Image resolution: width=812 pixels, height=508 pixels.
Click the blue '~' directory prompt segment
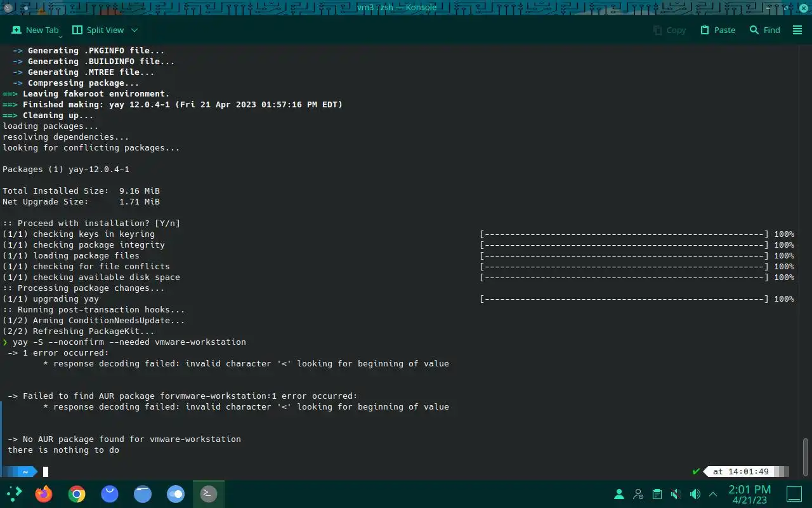point(24,472)
